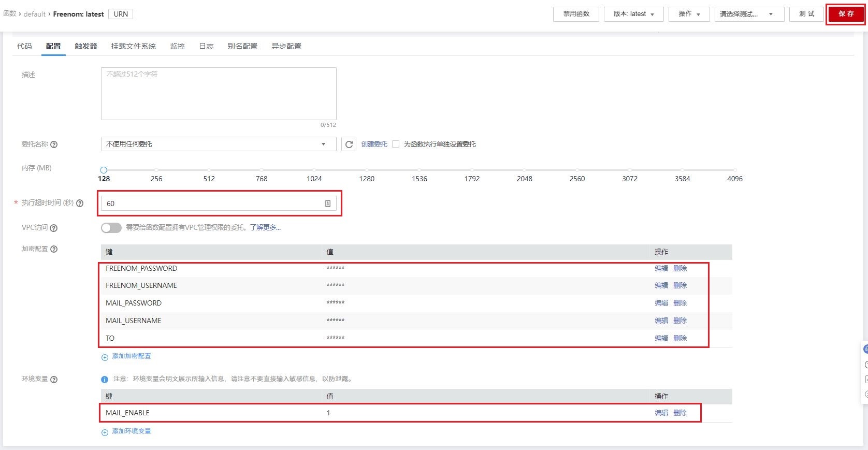The height and width of the screenshot is (450, 868).
Task: Delete the MAIL_USERNAME row
Action: tap(680, 321)
